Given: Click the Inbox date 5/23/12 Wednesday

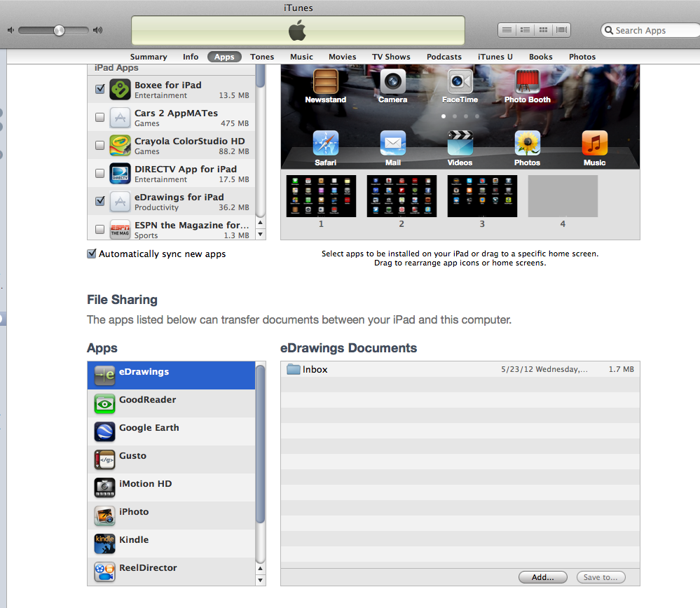Looking at the screenshot, I should (x=544, y=369).
